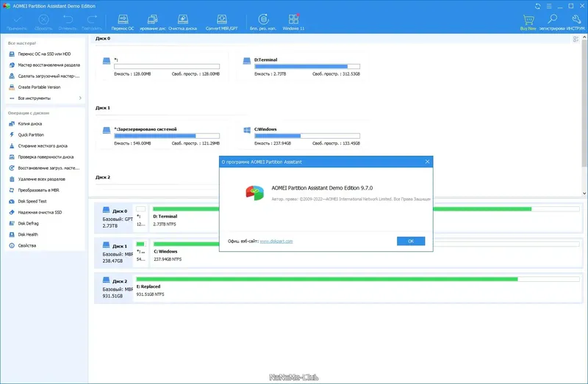This screenshot has width=588, height=384.
Task: Click Удаление всех разделов icon
Action: point(12,179)
